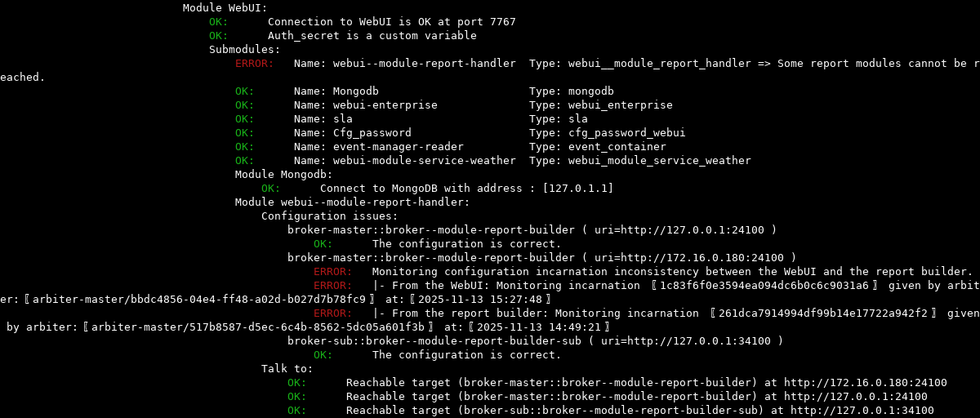Click the "Module webui--module-report-handler:" heading
This screenshot has width=980, height=418.
352,202
